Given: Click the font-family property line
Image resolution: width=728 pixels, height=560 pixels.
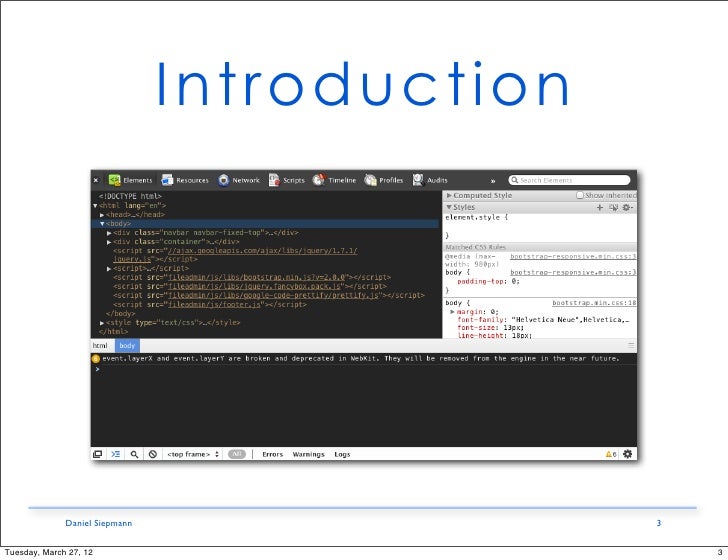Looking at the screenshot, I should pyautogui.click(x=543, y=319).
